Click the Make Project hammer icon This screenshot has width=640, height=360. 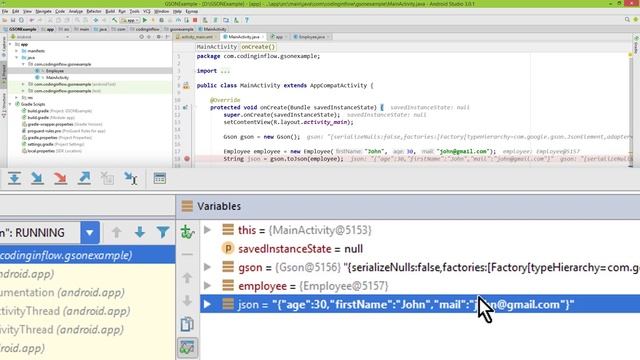[x=115, y=20]
